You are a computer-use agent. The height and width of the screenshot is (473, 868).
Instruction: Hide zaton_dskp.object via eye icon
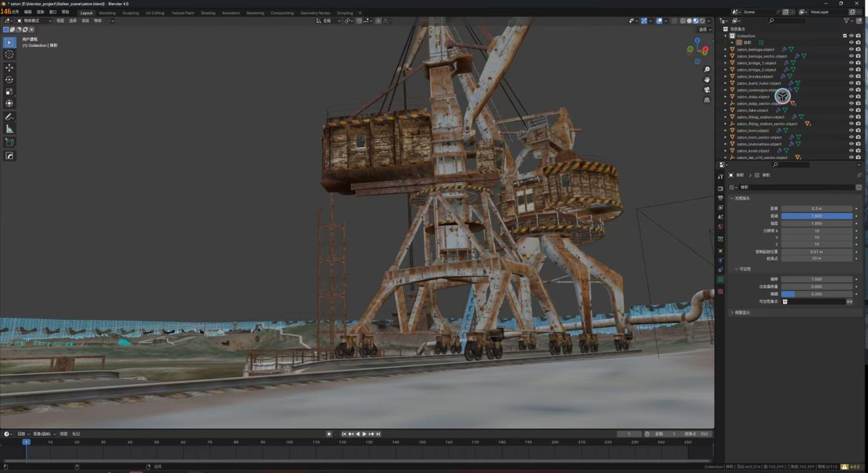tap(851, 97)
